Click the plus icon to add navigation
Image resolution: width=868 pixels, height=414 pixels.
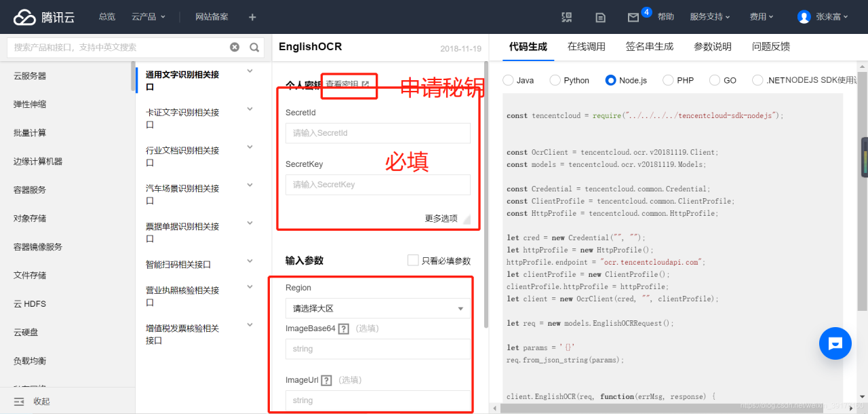pos(252,16)
